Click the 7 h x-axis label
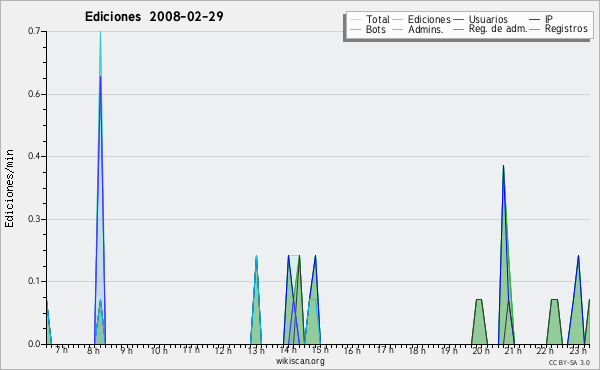Viewport: 600px width, 370px height. tap(61, 350)
